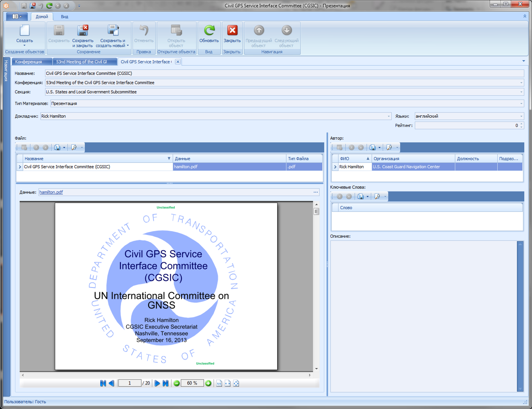
Task: Select U.S. Coast Guard Navigation Center cell
Action: [413, 167]
